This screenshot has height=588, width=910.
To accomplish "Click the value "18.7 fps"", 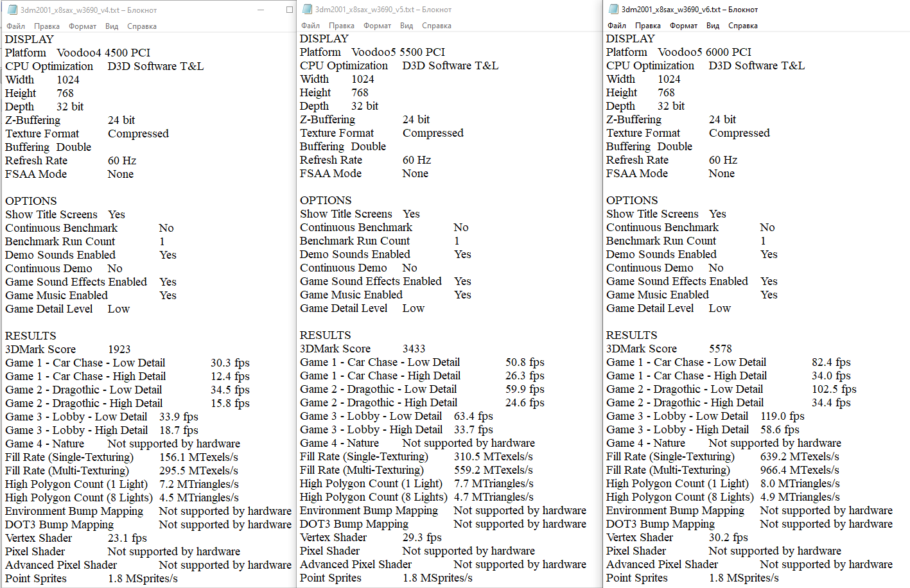I will 179,430.
